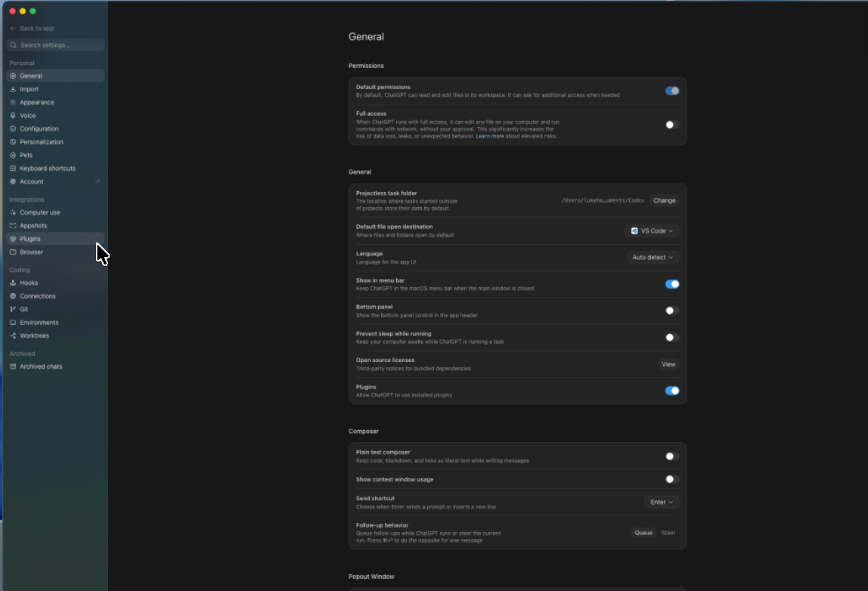Click Back to app
The width and height of the screenshot is (868, 591).
click(x=32, y=28)
